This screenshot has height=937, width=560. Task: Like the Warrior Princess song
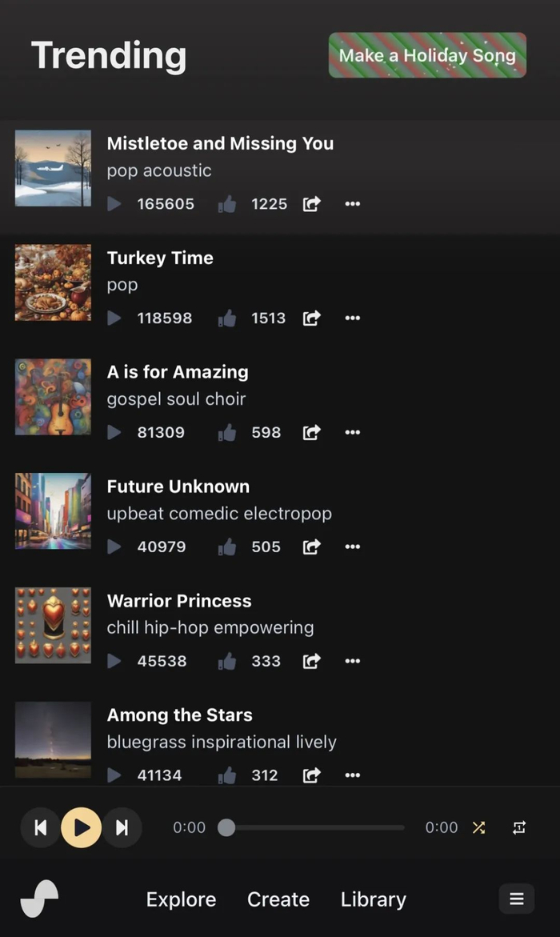(x=228, y=662)
